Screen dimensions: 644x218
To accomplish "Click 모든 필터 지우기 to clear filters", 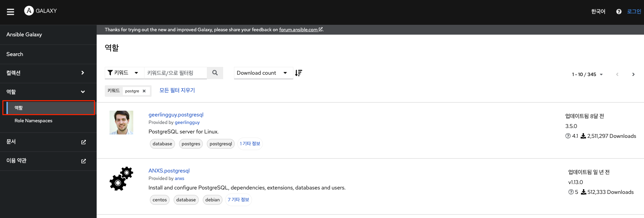I will pyautogui.click(x=177, y=90).
